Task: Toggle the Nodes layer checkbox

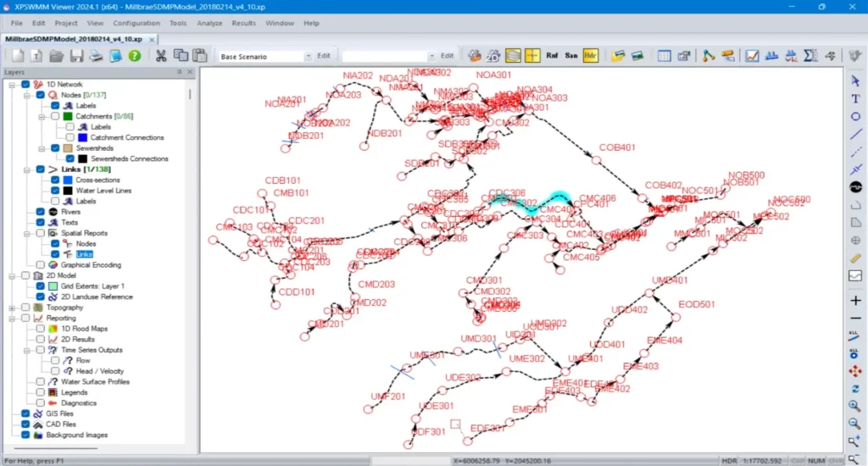Action: [41, 95]
